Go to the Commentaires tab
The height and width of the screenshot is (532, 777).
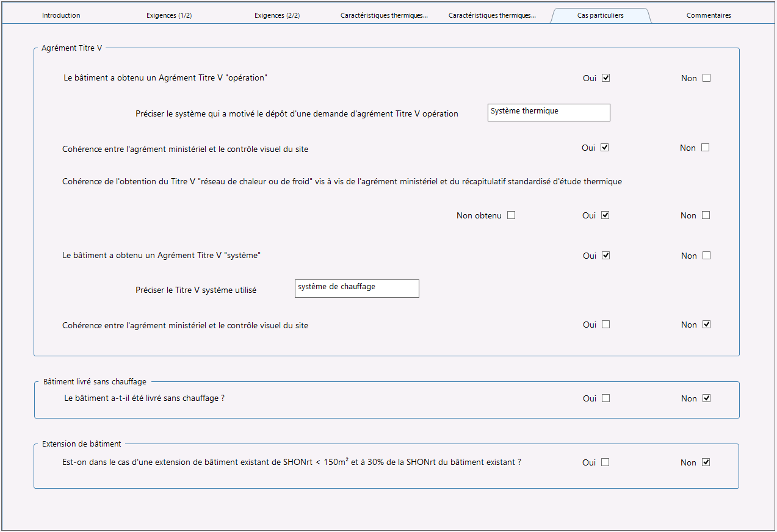pos(709,15)
